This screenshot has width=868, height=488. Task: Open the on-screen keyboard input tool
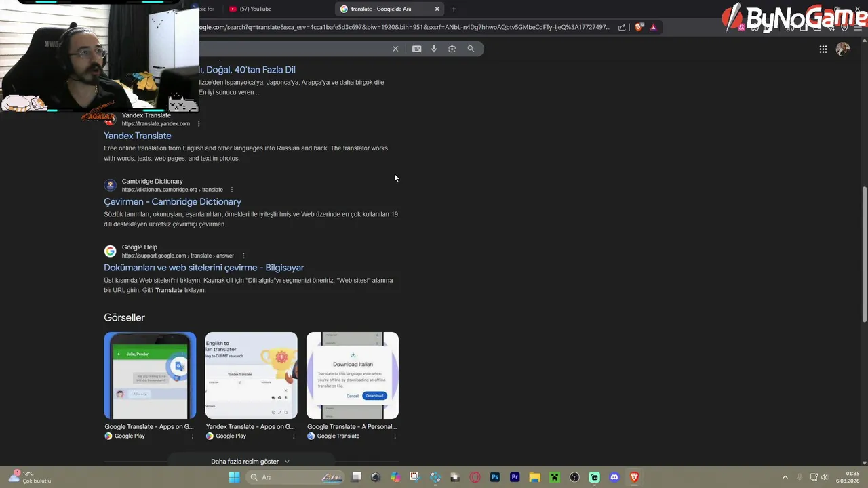pyautogui.click(x=416, y=49)
